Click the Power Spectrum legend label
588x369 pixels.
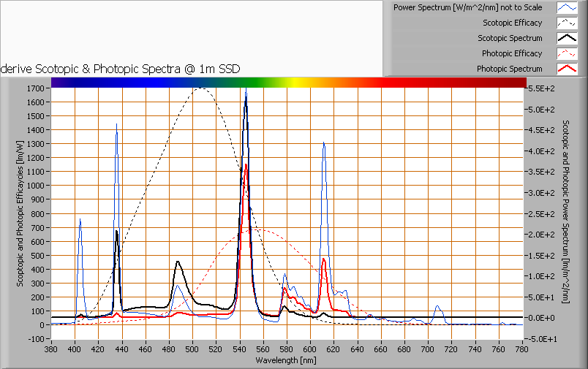tap(467, 7)
